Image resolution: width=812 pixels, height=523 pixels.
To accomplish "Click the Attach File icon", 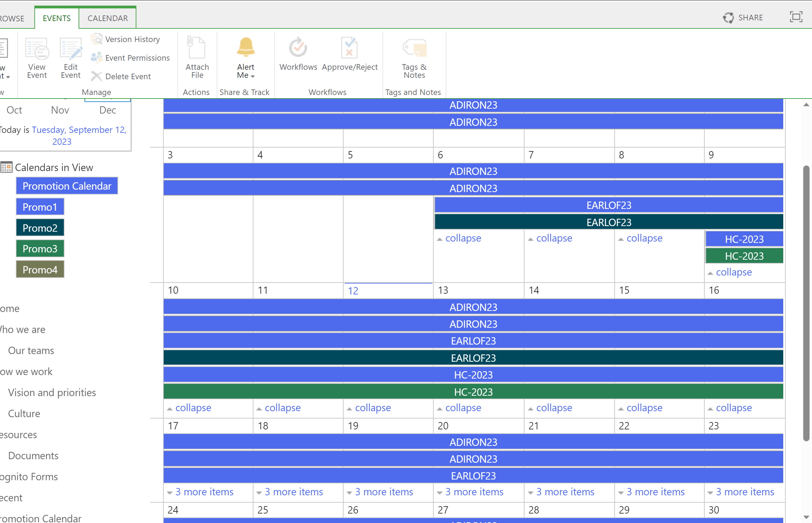I will coord(197,48).
